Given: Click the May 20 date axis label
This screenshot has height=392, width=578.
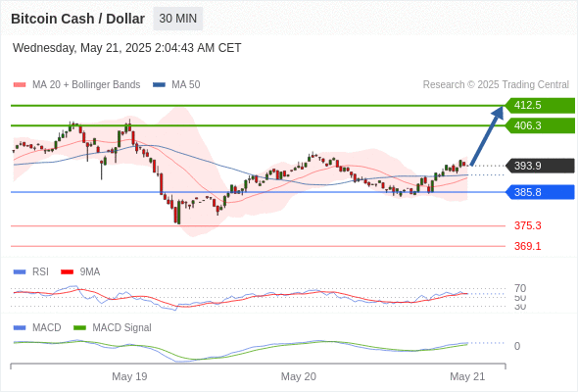Looking at the screenshot, I should [298, 376].
